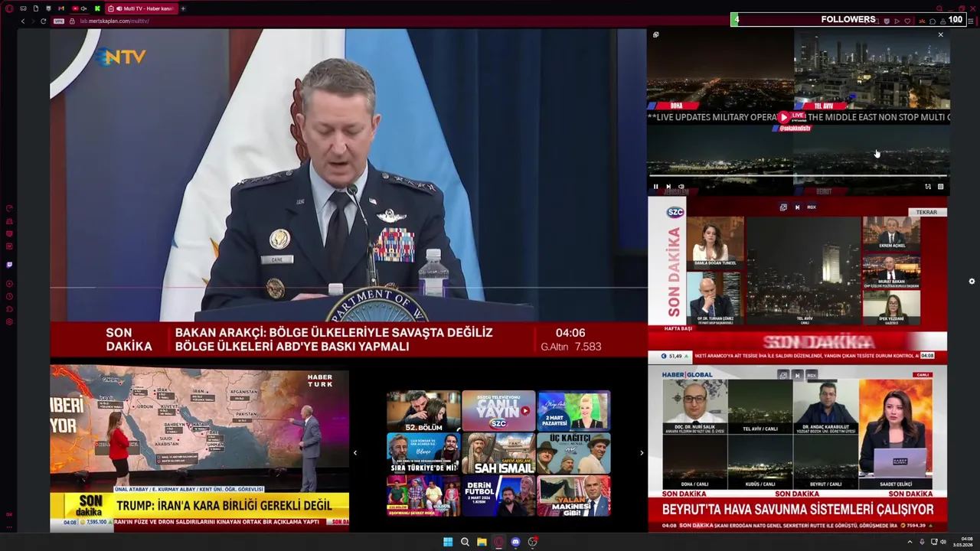
Task: Select the main NTV video stream
Action: point(348,193)
